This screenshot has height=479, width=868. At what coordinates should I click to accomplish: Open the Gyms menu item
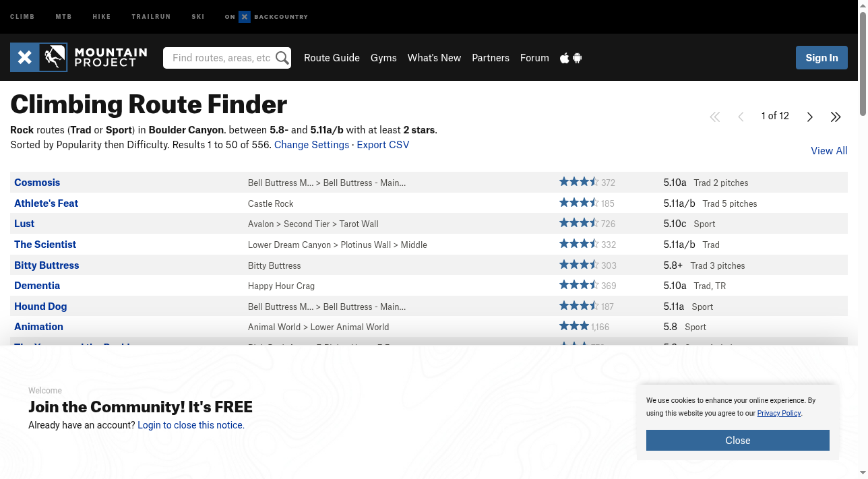click(x=383, y=58)
